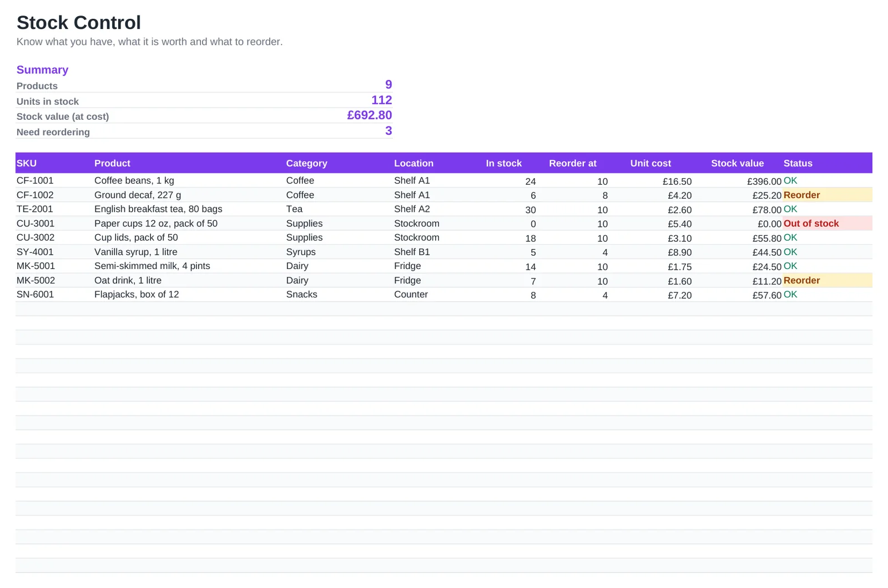Select the Tea category cell
The image size is (888, 588).
(x=294, y=209)
